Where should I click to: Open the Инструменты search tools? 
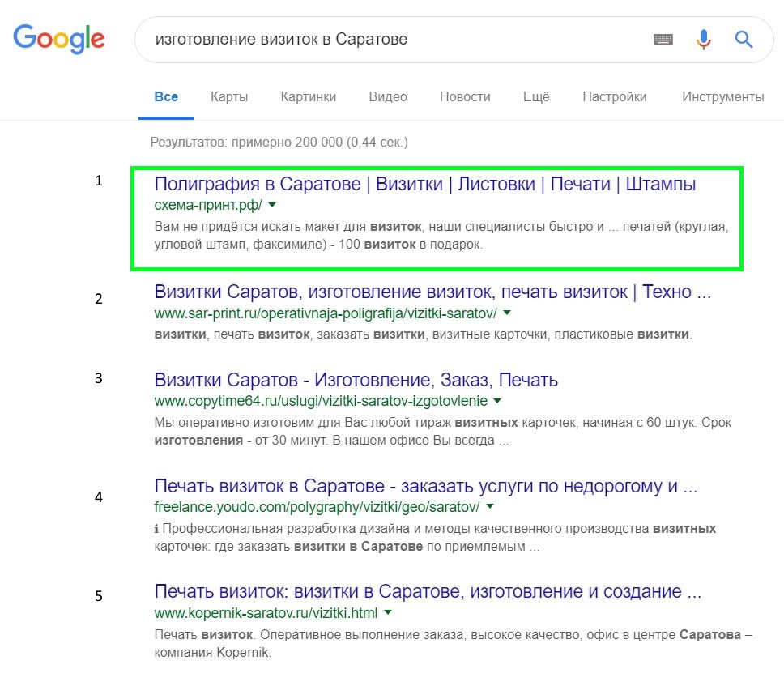722,96
